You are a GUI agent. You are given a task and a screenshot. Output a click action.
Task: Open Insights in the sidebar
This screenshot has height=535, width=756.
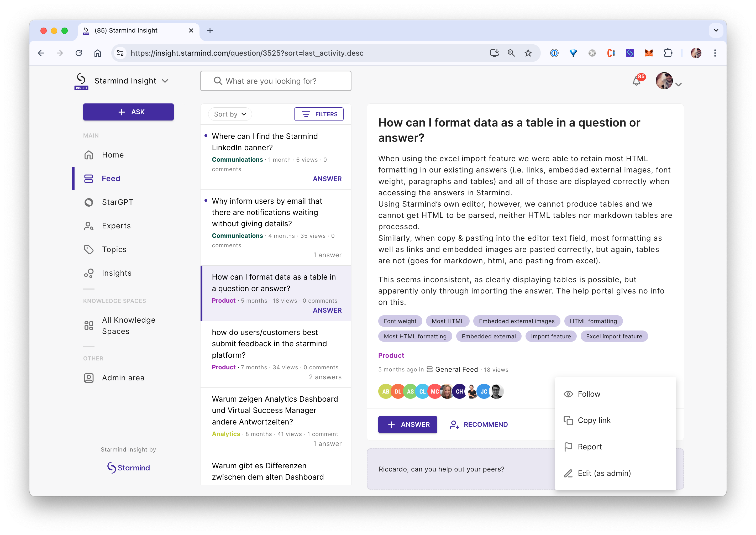pyautogui.click(x=117, y=273)
